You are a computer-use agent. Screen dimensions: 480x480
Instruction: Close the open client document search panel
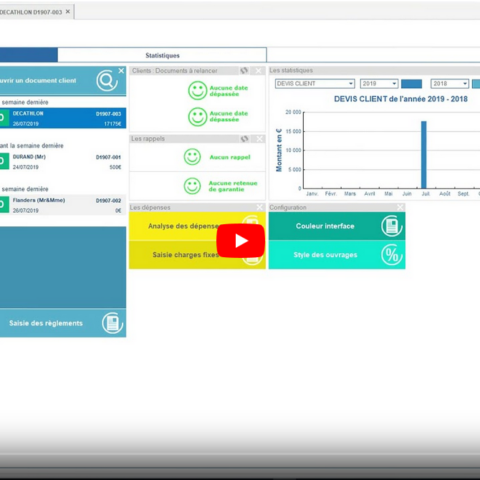121,71
